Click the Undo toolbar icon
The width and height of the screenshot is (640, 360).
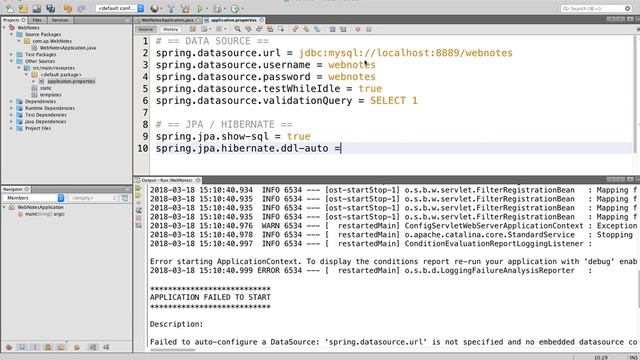[x=68, y=8]
